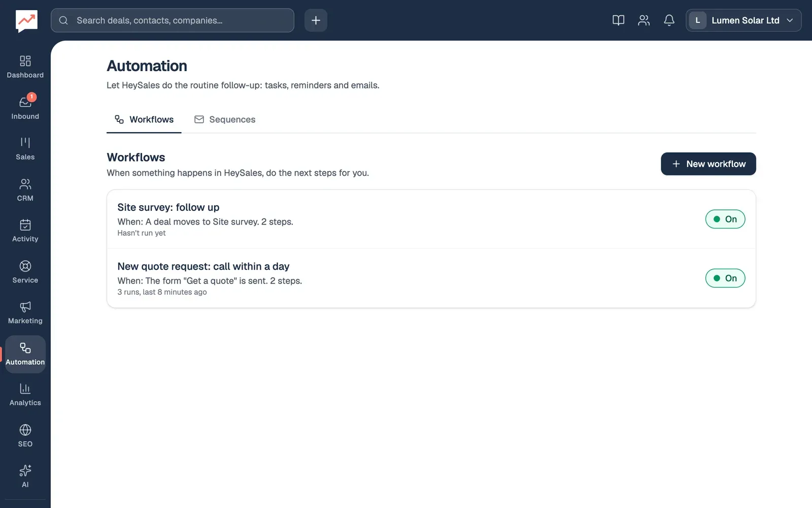This screenshot has width=812, height=508.
Task: Open the CRM contacts section
Action: (25, 190)
